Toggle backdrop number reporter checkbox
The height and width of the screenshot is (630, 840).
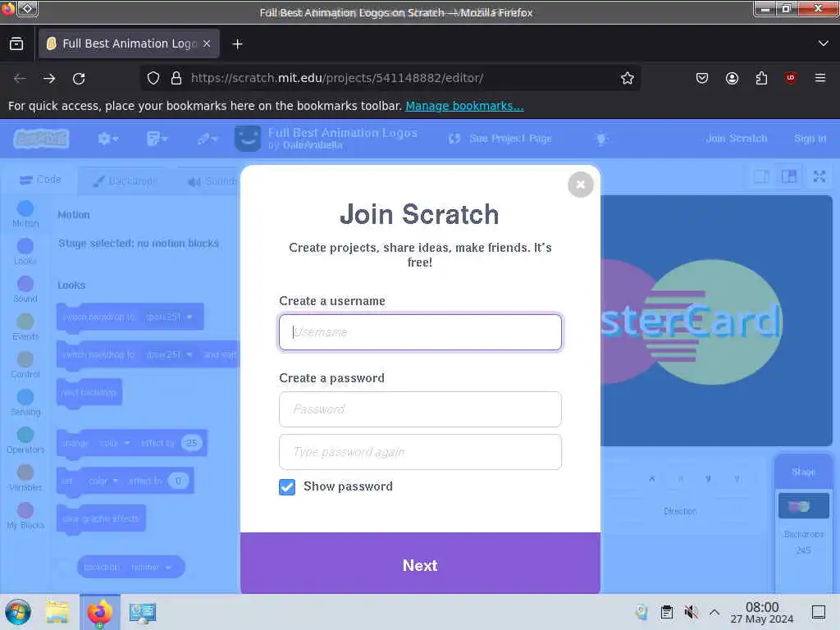click(x=63, y=568)
